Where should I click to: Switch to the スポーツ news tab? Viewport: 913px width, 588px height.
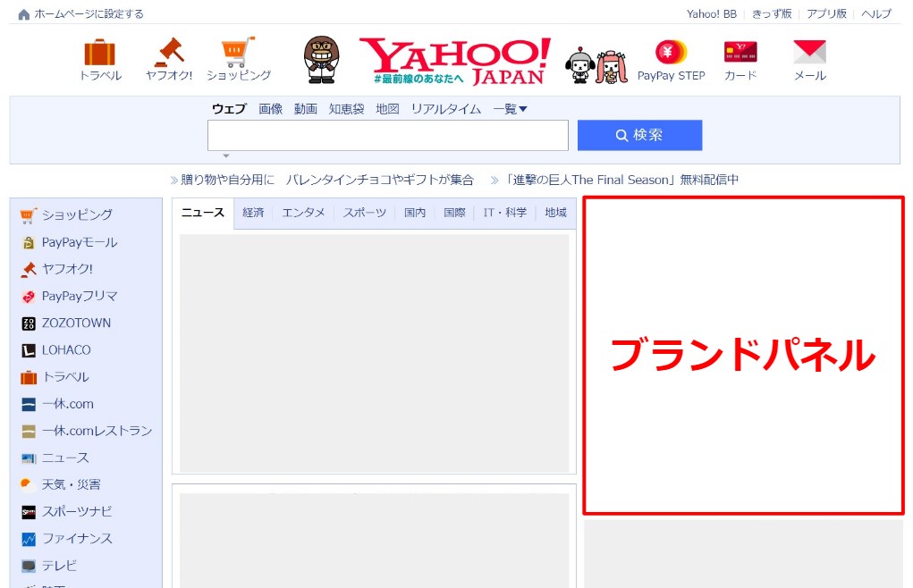[365, 213]
